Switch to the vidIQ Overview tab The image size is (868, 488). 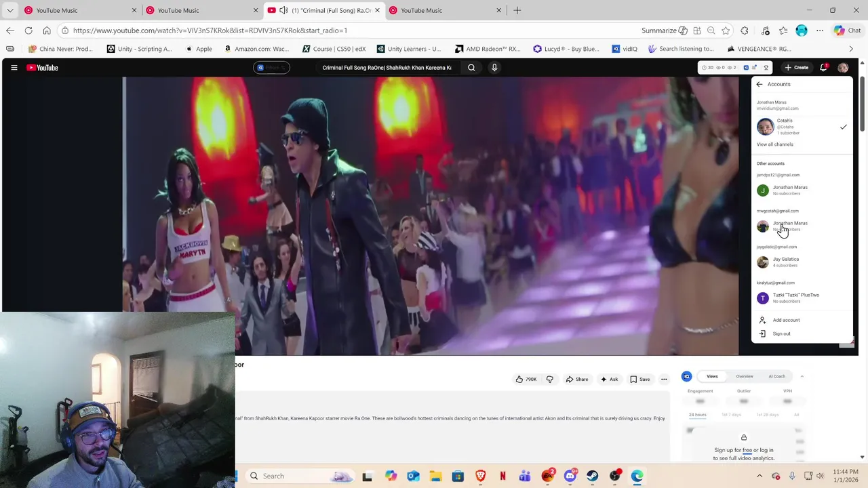745,376
